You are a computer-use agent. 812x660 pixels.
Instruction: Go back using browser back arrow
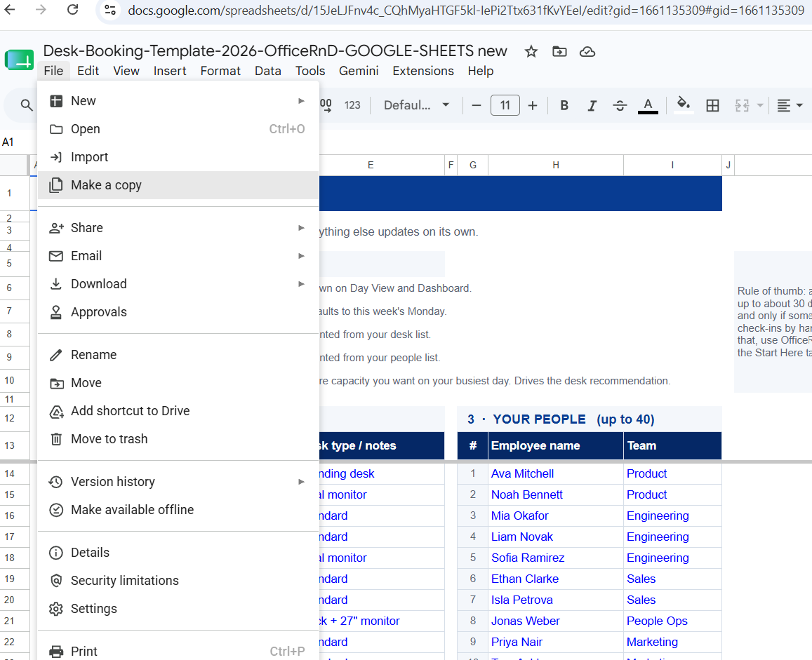[x=10, y=10]
